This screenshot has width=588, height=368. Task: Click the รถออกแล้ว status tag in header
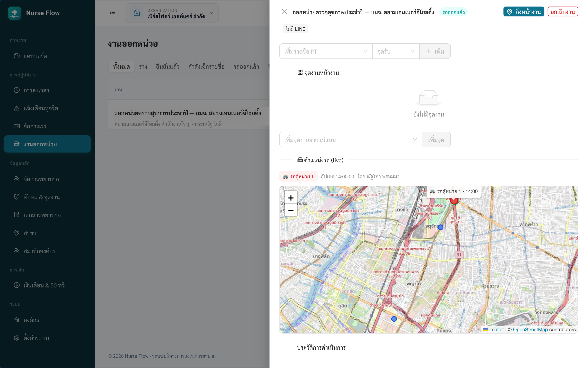tap(453, 12)
